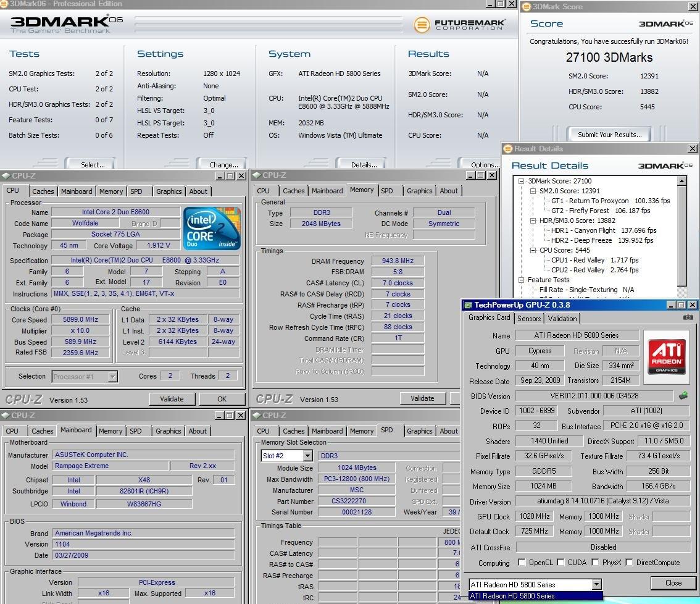Screen dimensions: 700x604
Task: Switch to Caches tab in CPU-Z CPU window
Action: (x=43, y=191)
